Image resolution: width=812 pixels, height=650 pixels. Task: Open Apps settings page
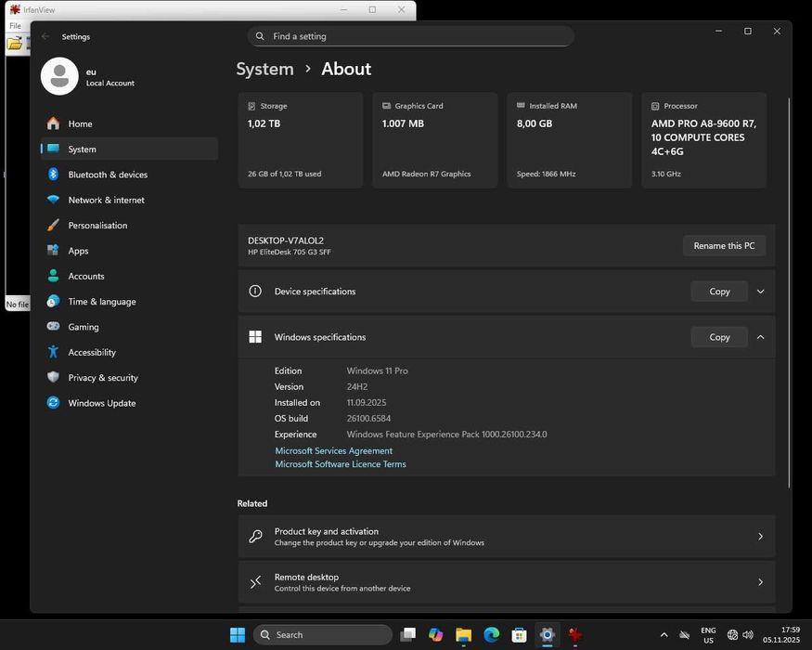[x=129, y=251]
